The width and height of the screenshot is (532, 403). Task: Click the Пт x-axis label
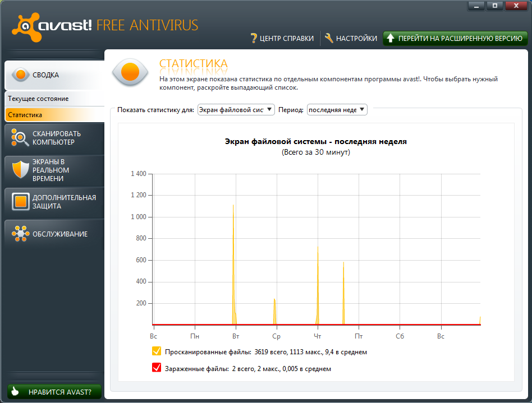tap(359, 336)
